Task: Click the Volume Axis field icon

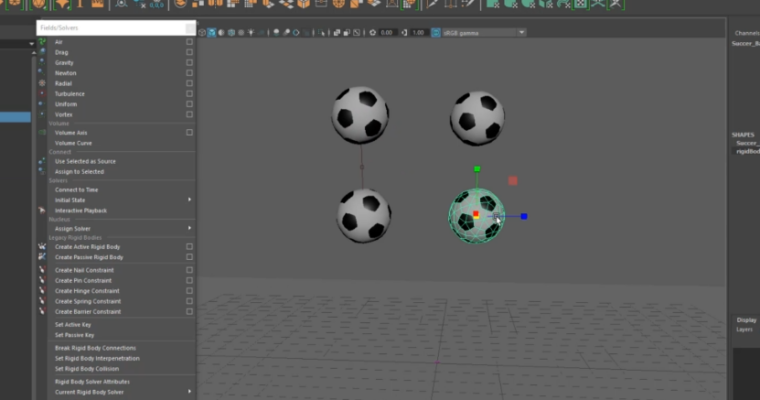Action: [42, 132]
